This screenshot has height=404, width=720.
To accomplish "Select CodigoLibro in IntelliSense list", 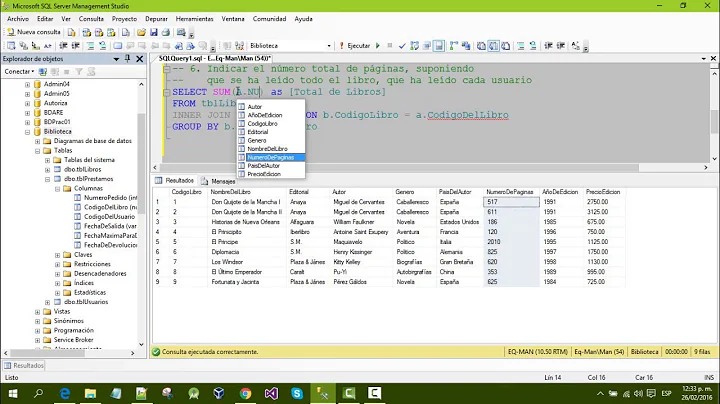I will point(262,123).
